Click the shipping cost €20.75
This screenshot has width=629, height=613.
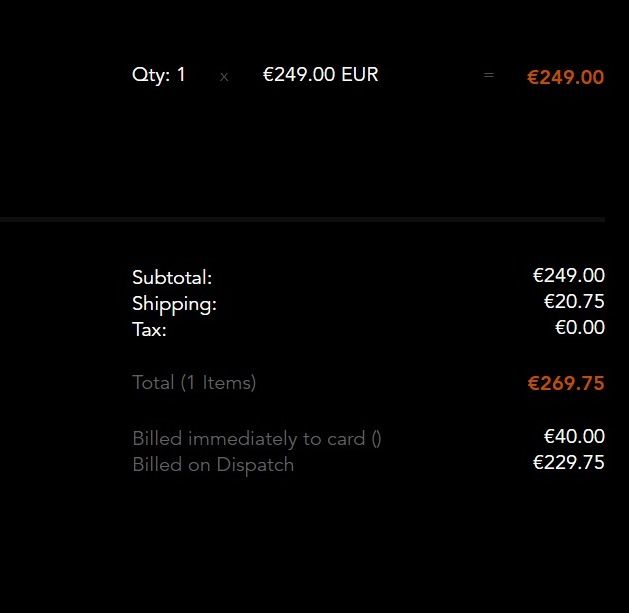pos(574,302)
